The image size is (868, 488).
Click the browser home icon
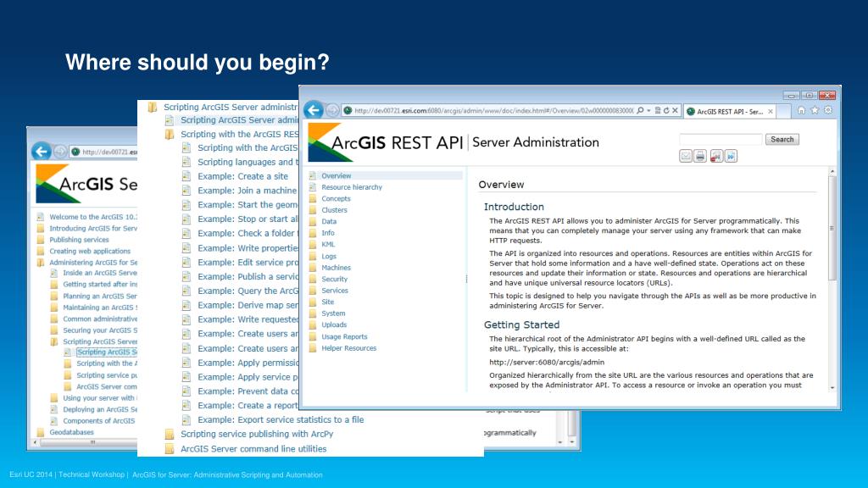(801, 110)
